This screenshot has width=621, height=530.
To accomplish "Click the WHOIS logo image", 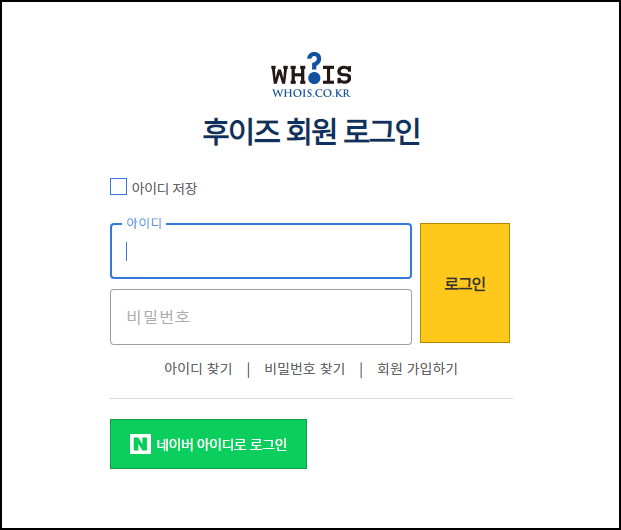I will coord(311,75).
